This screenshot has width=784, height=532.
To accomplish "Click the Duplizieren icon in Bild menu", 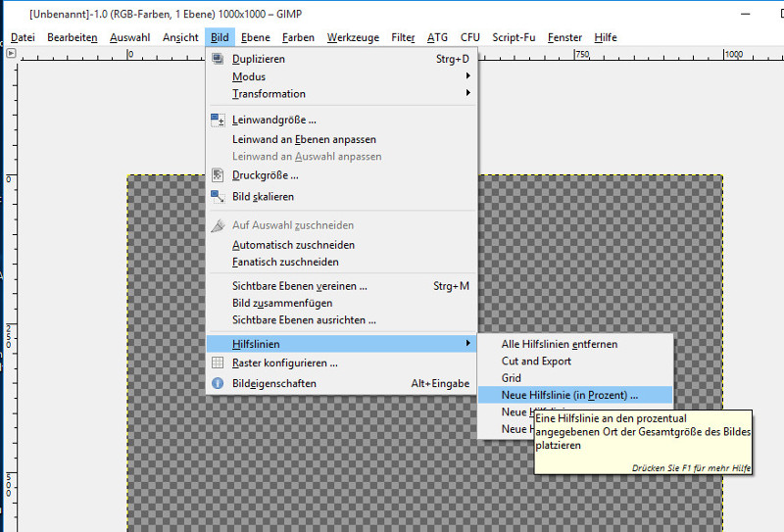I will tap(218, 59).
